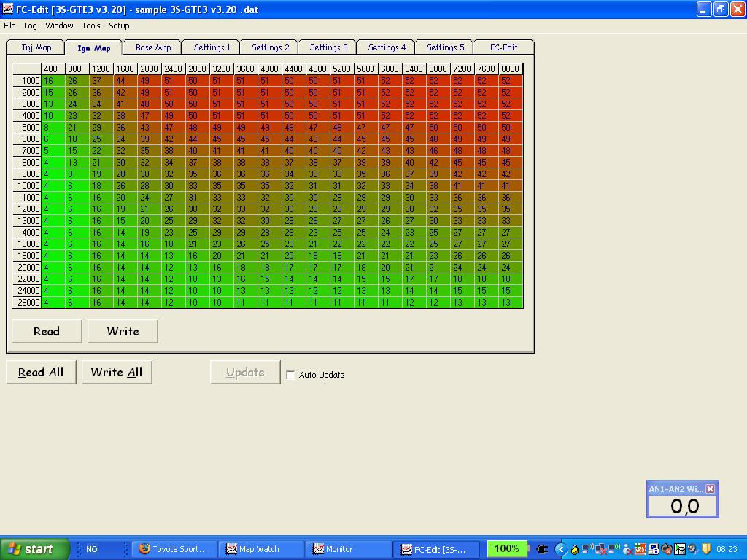Switch to the Inj Map tab
747x560 pixels.
(x=36, y=47)
